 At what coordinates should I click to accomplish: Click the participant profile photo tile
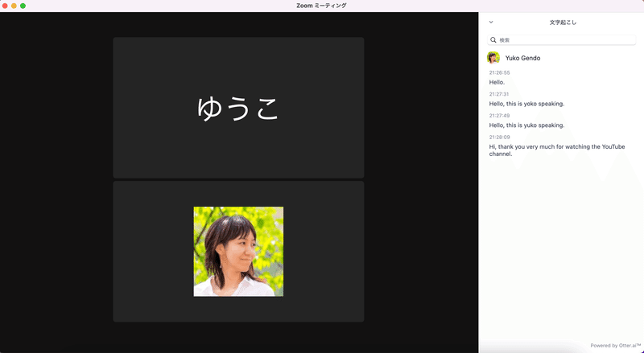(238, 251)
